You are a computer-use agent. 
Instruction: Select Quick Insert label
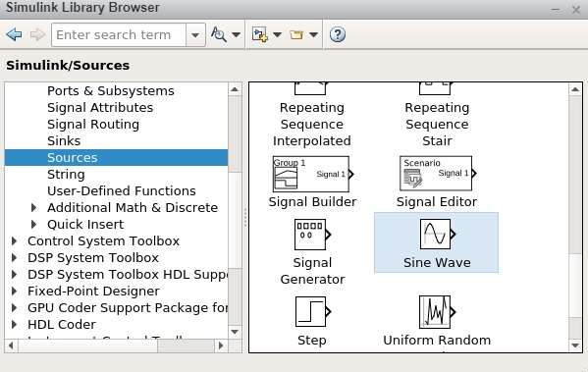click(85, 224)
